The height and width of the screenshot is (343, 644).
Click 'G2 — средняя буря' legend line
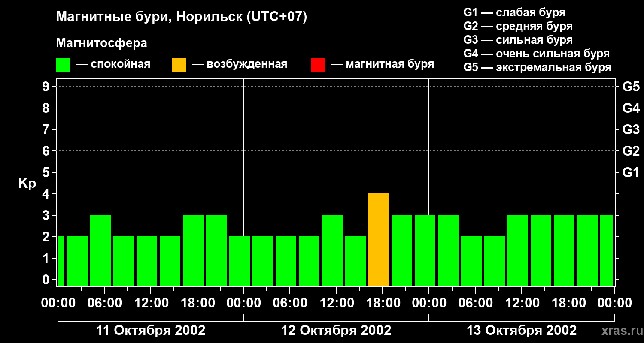coord(518,26)
